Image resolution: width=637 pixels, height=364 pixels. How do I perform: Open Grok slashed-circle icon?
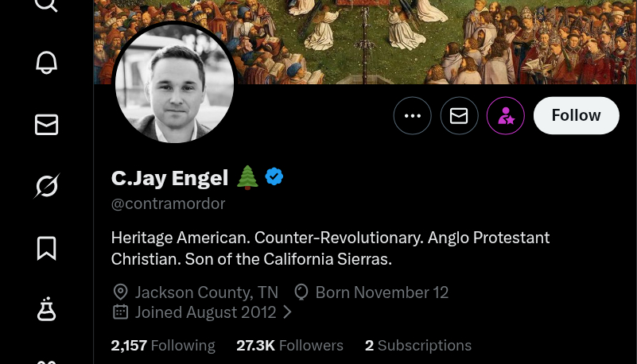(x=46, y=186)
